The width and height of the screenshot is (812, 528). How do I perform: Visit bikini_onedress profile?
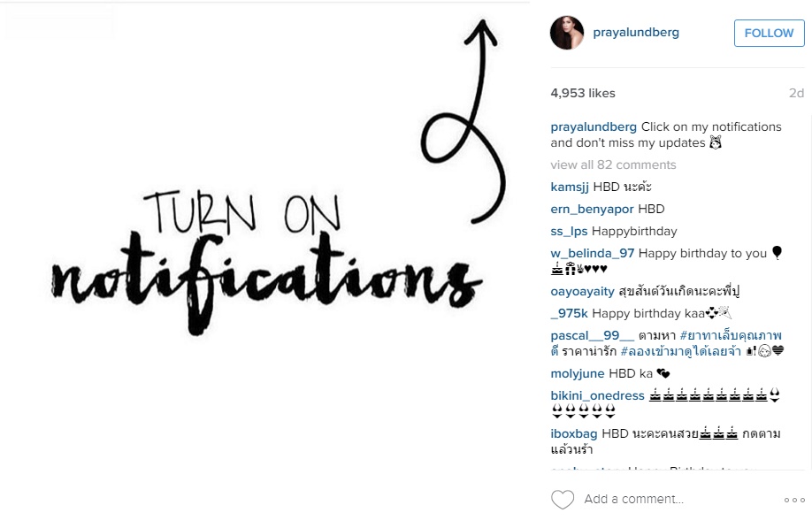coord(598,395)
